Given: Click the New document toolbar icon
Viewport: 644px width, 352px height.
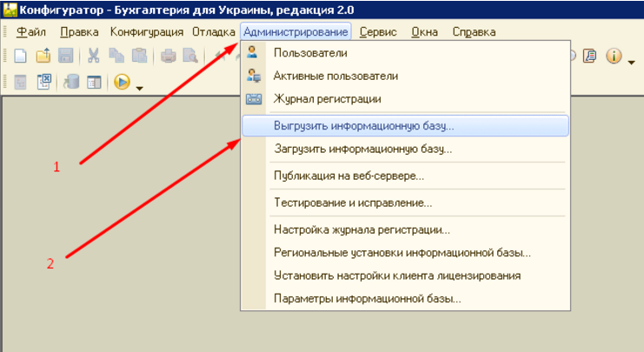Looking at the screenshot, I should [x=20, y=56].
